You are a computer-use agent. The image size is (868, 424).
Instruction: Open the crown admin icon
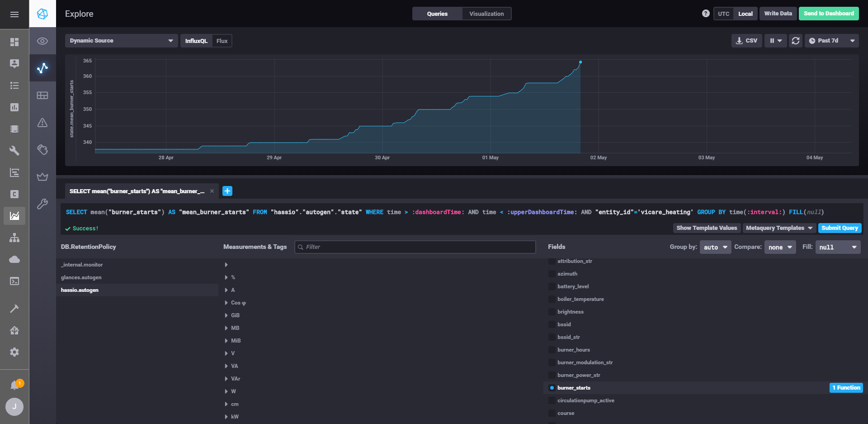(x=42, y=176)
